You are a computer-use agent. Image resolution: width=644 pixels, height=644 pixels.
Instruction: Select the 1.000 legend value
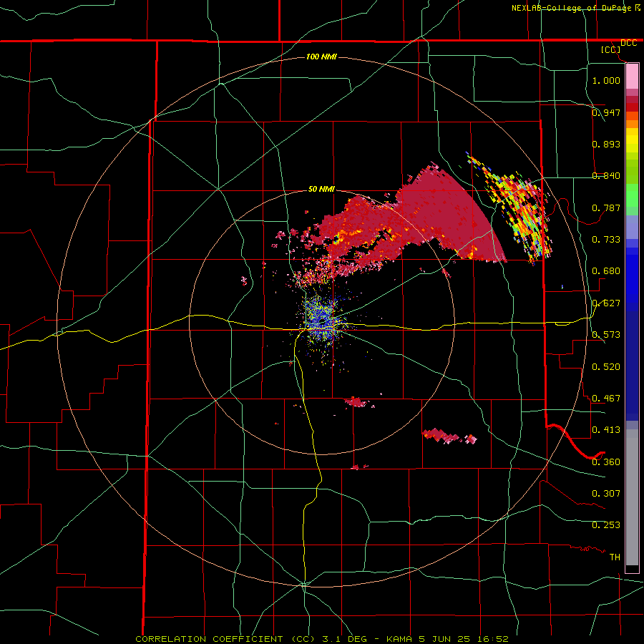[606, 80]
